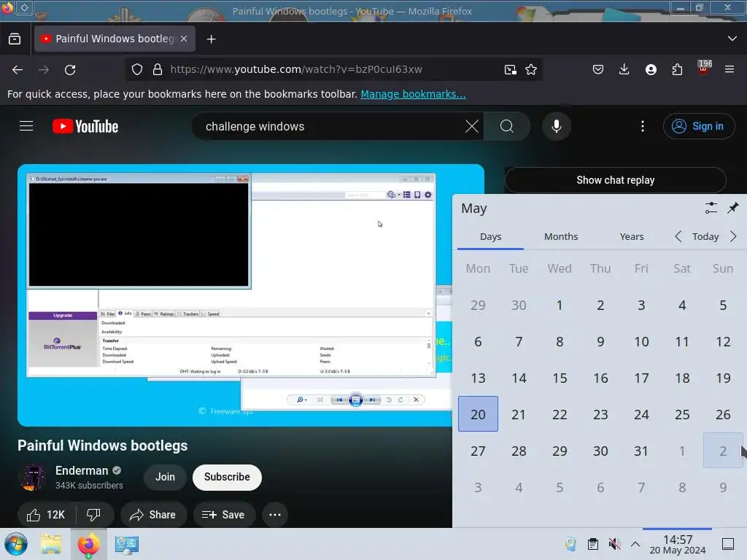
Task: Pin the calendar popup open
Action: pos(732,208)
